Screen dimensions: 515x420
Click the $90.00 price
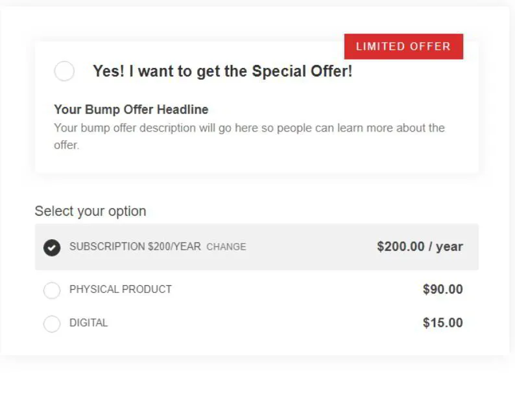tap(442, 290)
